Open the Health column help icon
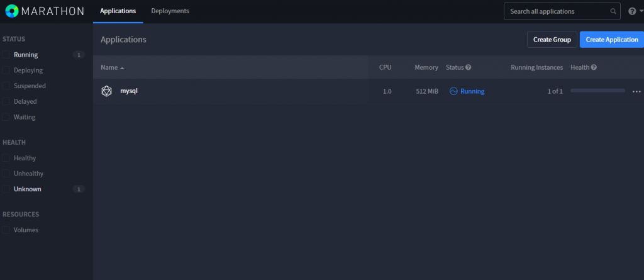 (x=594, y=67)
